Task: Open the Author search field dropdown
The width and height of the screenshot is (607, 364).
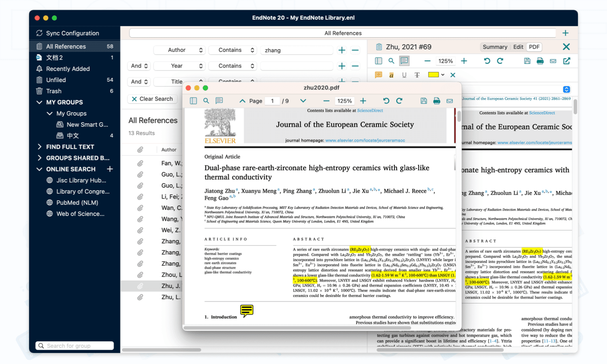Action: click(x=179, y=50)
